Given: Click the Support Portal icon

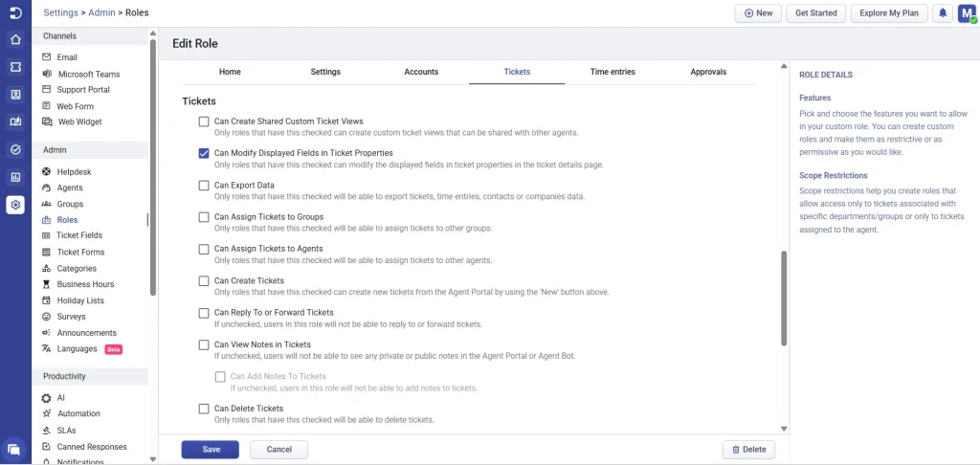Looking at the screenshot, I should point(46,89).
